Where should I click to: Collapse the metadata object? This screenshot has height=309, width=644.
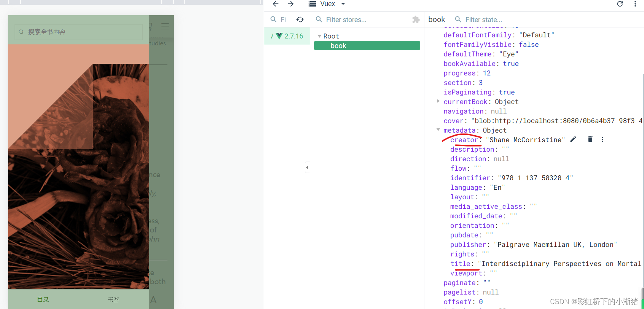click(438, 130)
